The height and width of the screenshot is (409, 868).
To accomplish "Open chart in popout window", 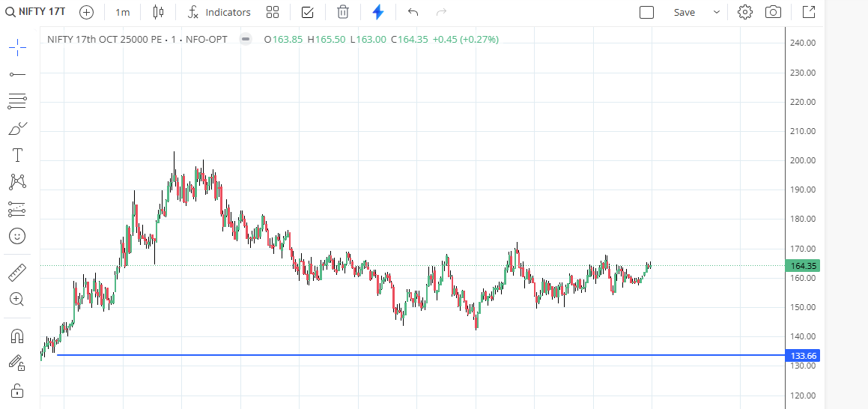I will tap(809, 12).
